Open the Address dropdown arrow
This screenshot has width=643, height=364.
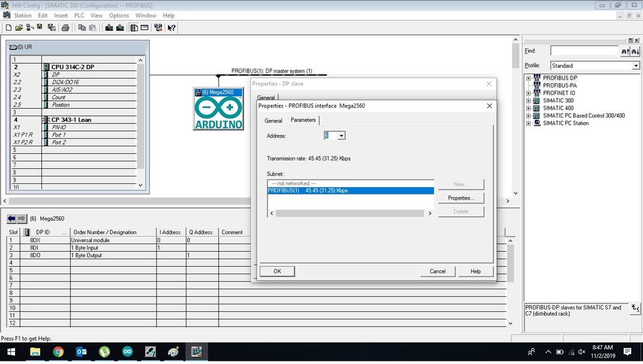341,136
